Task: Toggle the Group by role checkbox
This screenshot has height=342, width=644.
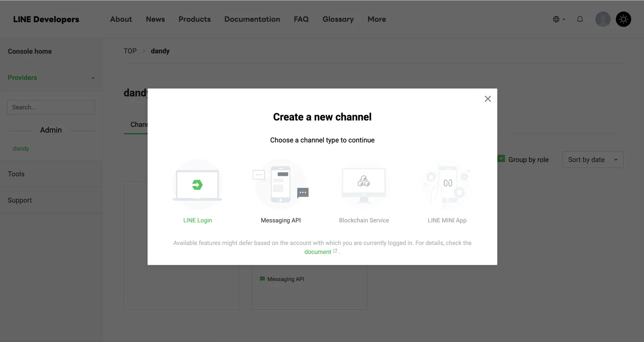Action: point(501,159)
